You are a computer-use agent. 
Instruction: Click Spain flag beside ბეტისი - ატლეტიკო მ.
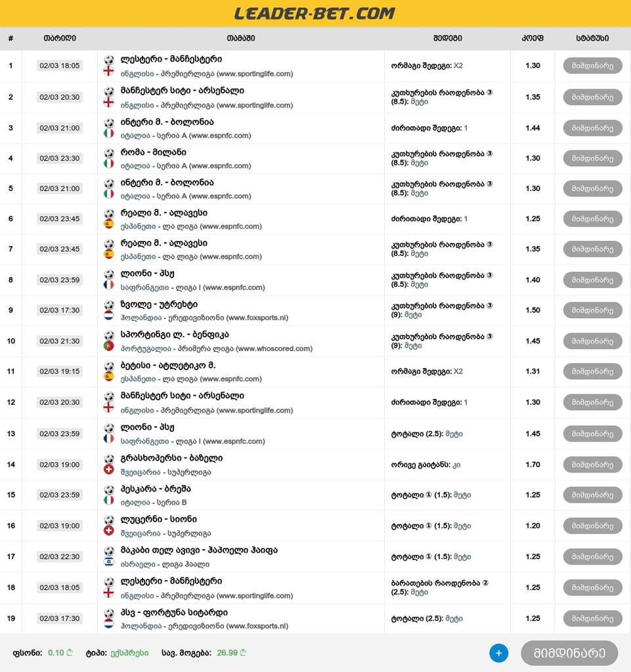109,377
